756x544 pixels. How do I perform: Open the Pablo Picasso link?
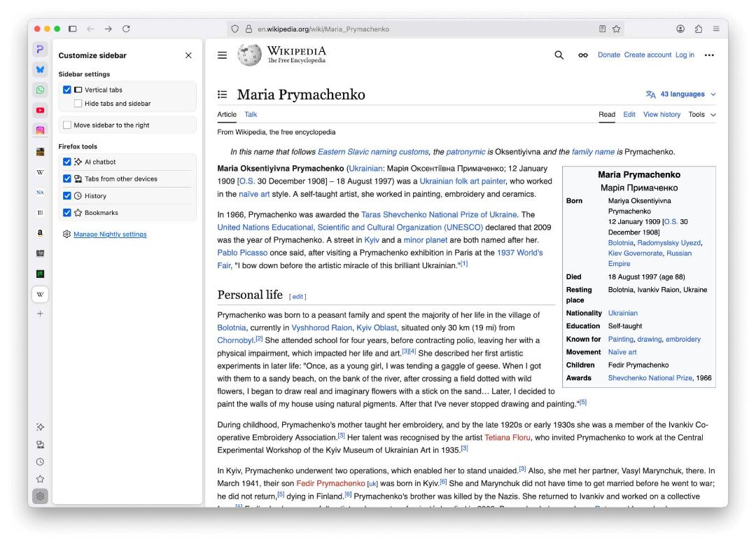242,253
